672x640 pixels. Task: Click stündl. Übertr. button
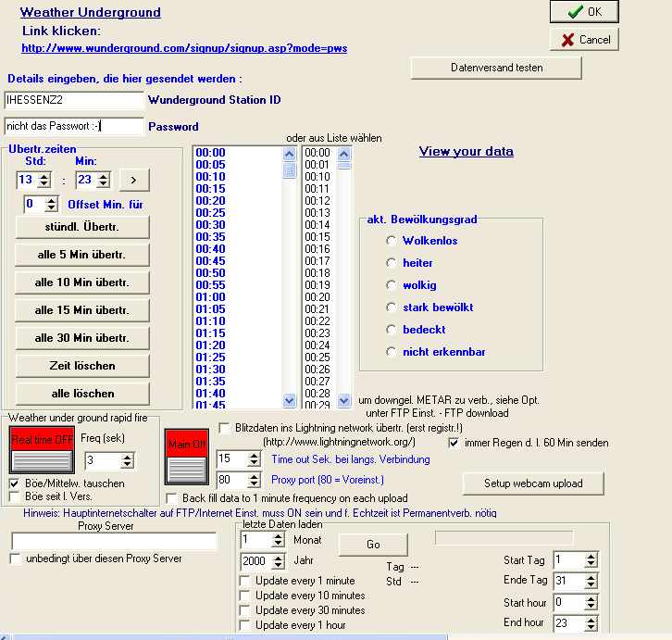click(82, 227)
